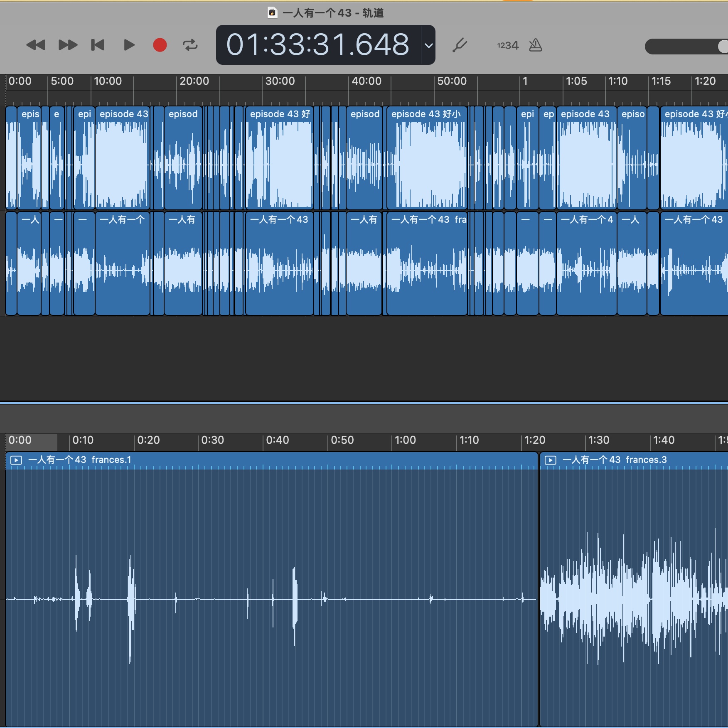Open the time display mode dropdown
728x728 pixels.
pos(428,45)
